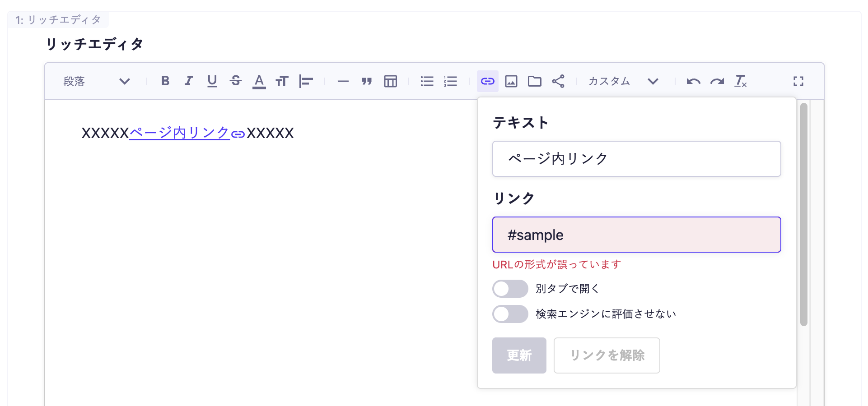Undo the last change
The width and height of the screenshot is (868, 406).
[x=694, y=81]
